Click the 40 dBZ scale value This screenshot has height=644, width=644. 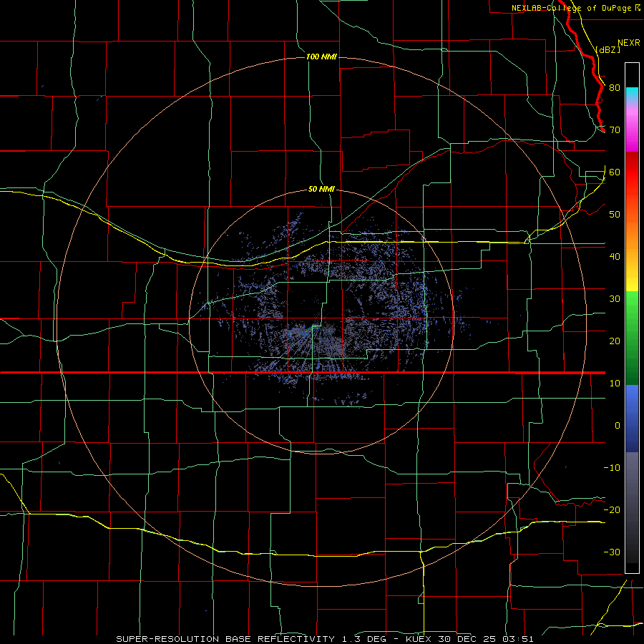(615, 257)
